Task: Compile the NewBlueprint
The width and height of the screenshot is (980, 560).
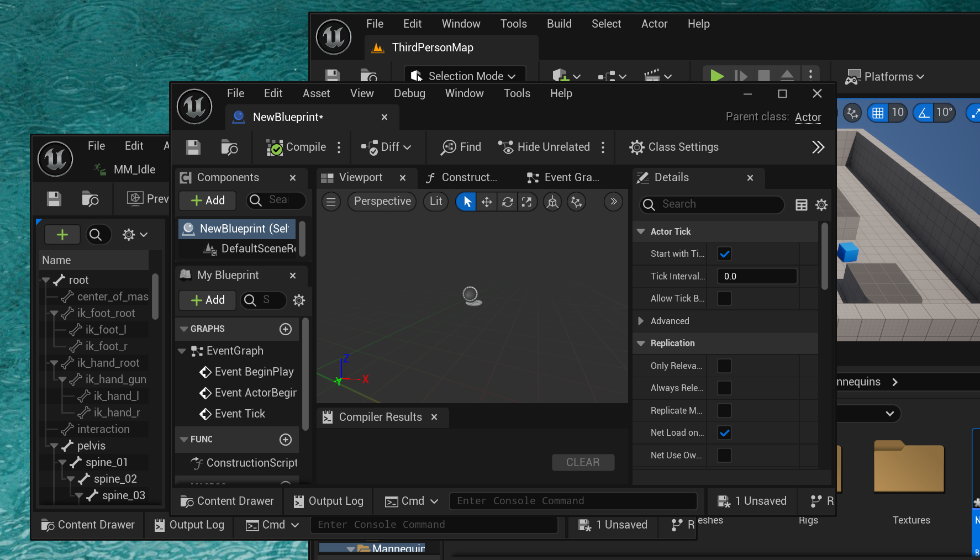Action: pos(296,147)
